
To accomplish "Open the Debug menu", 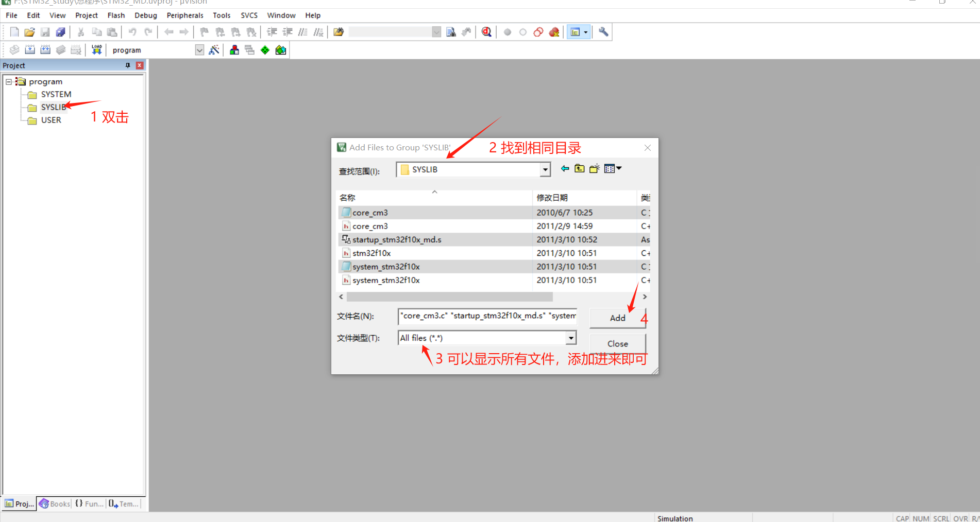I will [x=146, y=15].
